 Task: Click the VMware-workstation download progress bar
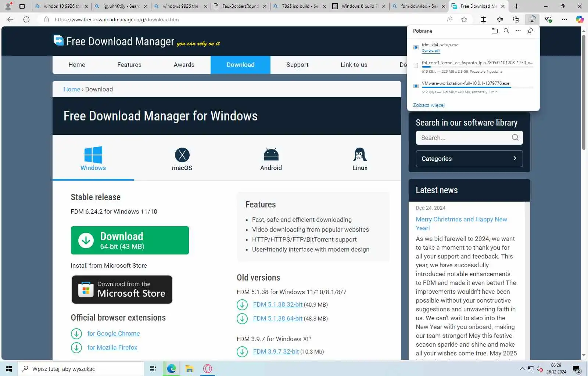tap(477, 87)
